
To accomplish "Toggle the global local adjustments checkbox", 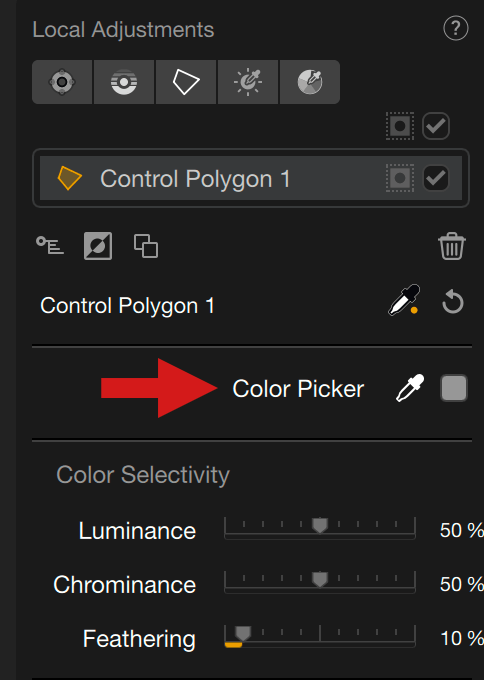I will click(436, 126).
